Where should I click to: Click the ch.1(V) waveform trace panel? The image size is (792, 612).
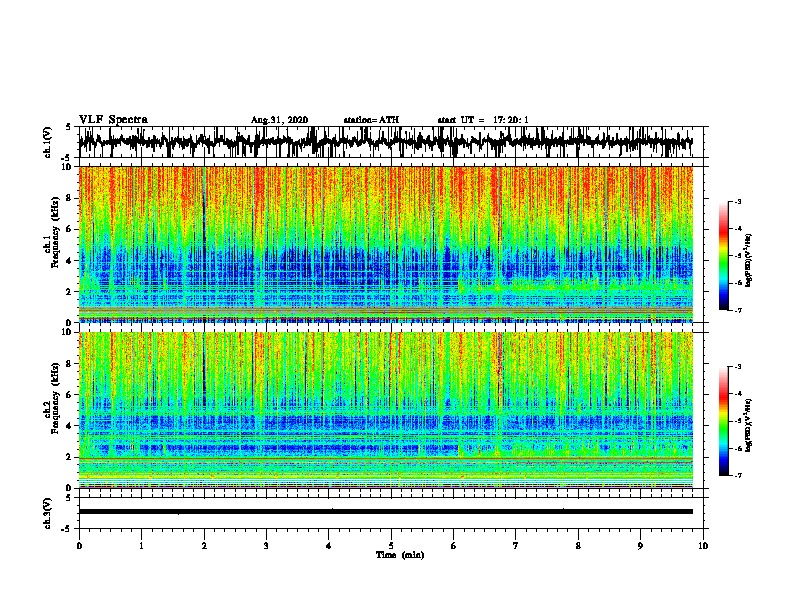click(391, 142)
